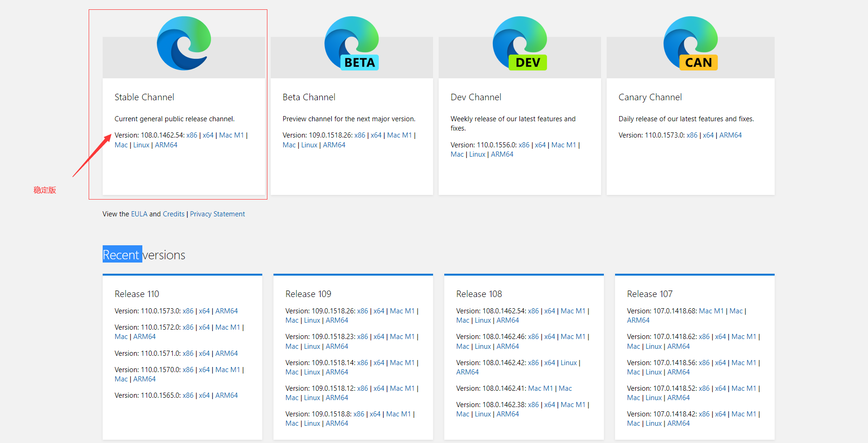Viewport: 868px width, 443px height.
Task: Download Release 107 version 107.0.1418.62 x86
Action: (x=704, y=337)
